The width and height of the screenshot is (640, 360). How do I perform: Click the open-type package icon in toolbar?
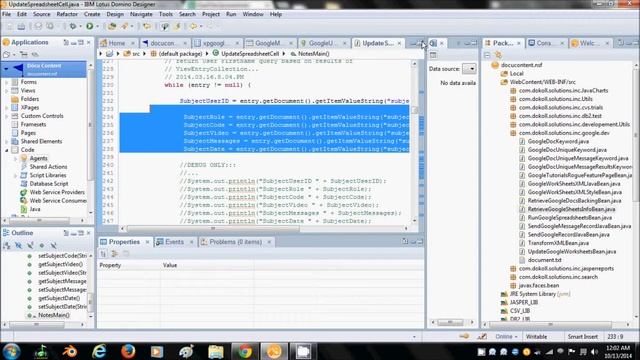(x=111, y=26)
